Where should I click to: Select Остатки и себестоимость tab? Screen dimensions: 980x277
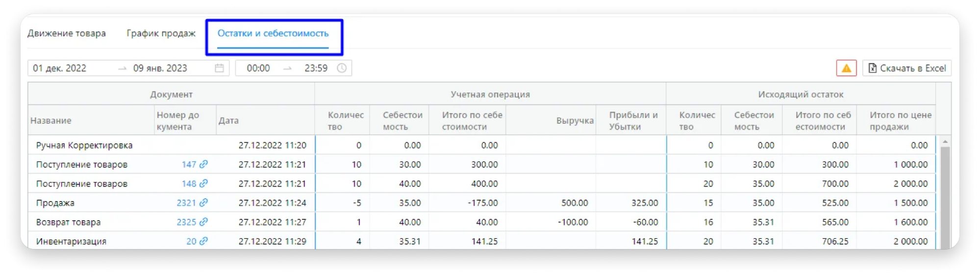(273, 33)
